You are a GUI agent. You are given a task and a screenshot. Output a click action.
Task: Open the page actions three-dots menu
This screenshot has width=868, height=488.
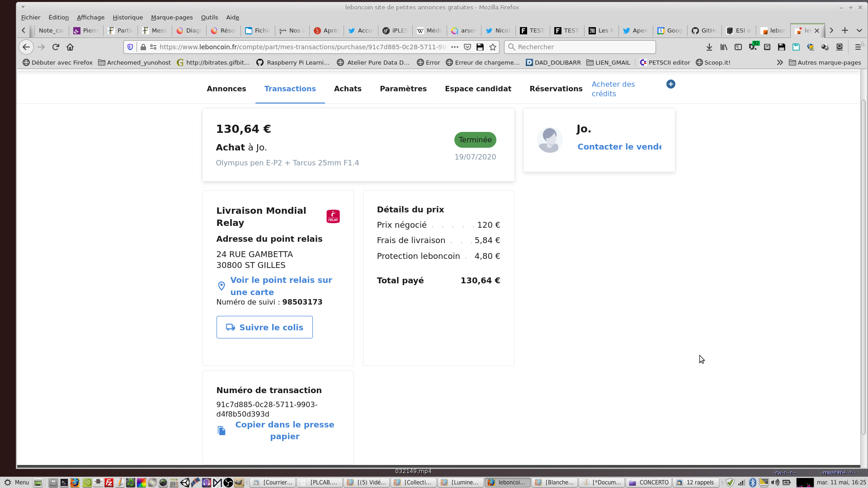pos(455,47)
